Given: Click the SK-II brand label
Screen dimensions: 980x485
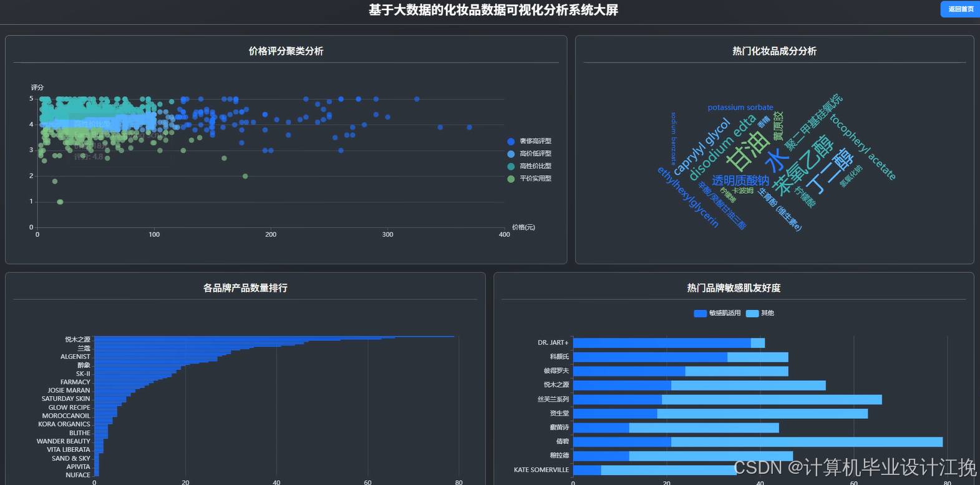Looking at the screenshot, I should pyautogui.click(x=84, y=374).
